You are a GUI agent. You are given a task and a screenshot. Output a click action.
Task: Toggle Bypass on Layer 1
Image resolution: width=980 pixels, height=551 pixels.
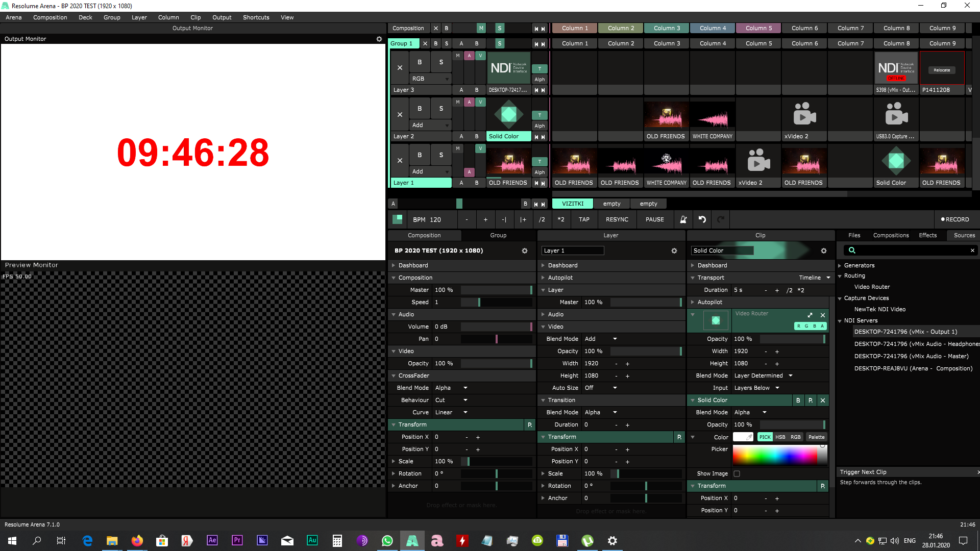[420, 155]
